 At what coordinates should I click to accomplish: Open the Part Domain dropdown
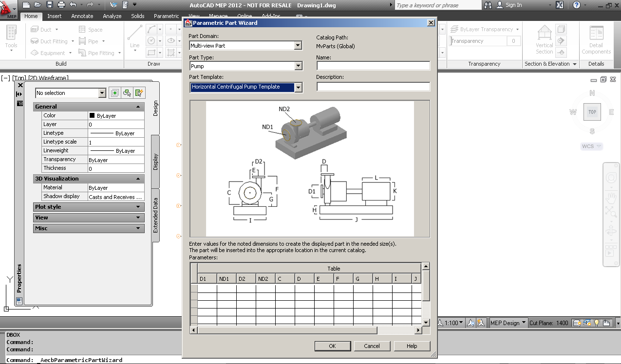pos(299,45)
